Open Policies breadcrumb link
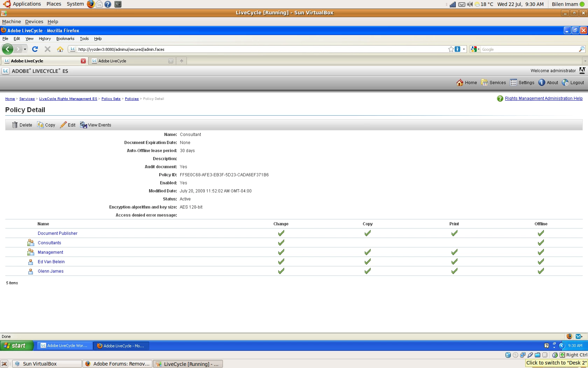The image size is (588, 368). [132, 99]
